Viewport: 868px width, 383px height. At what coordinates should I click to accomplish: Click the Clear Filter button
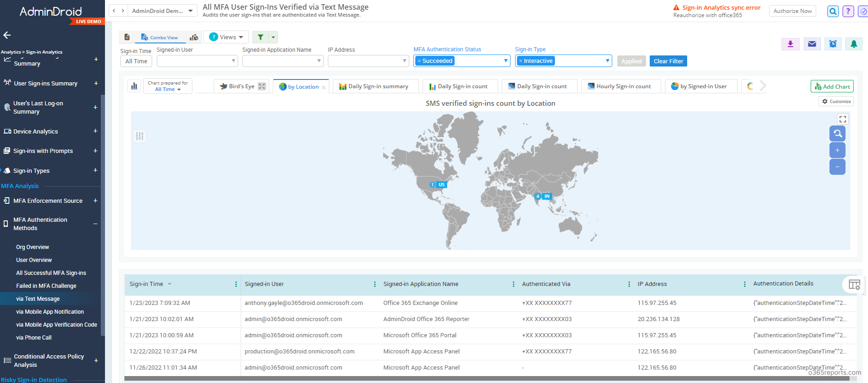(x=668, y=61)
